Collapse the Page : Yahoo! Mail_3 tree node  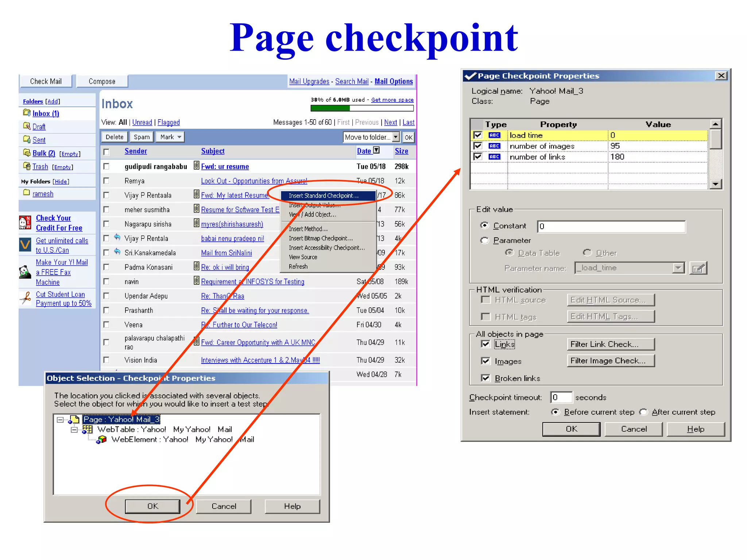(60, 420)
